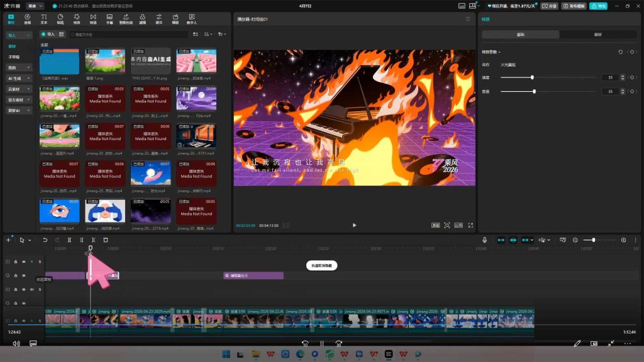Open the 贴纸 stickers panel icon
The image size is (644, 362).
(60, 19)
